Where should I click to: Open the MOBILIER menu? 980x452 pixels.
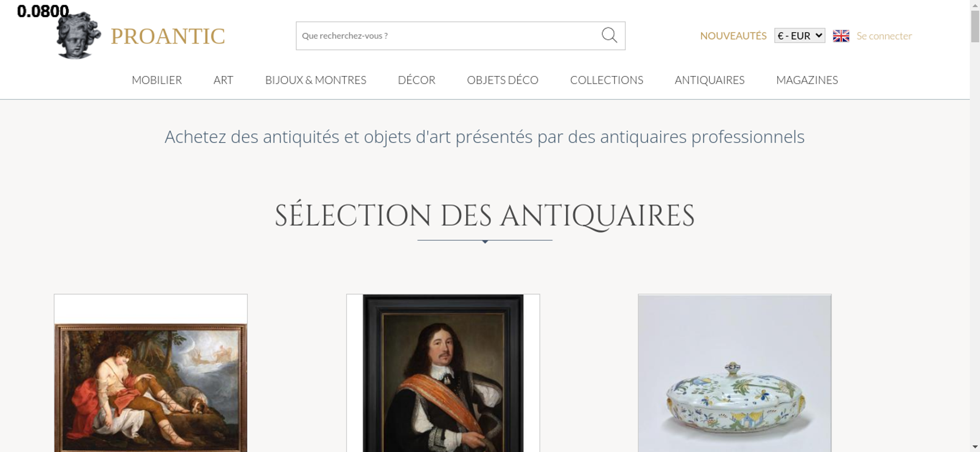[x=157, y=80]
